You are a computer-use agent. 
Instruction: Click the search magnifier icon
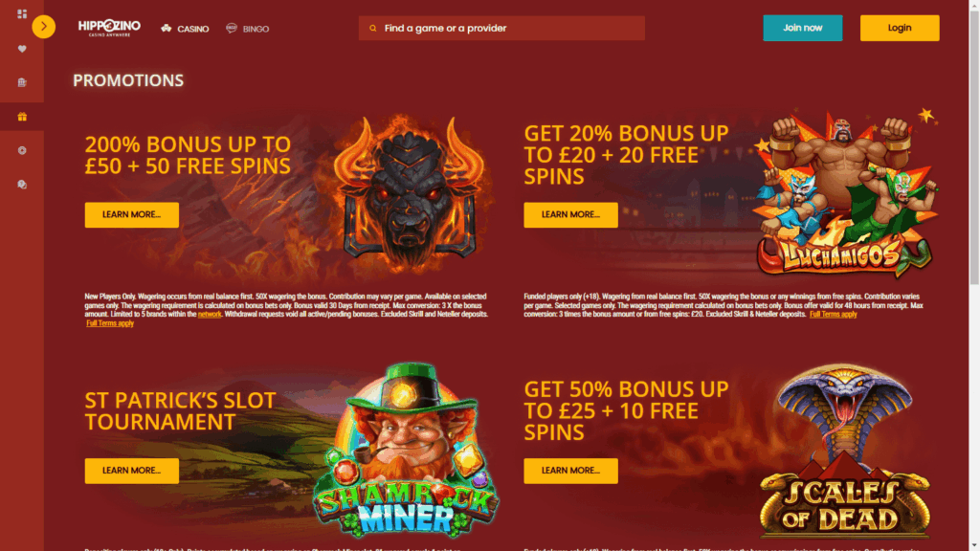click(x=373, y=28)
